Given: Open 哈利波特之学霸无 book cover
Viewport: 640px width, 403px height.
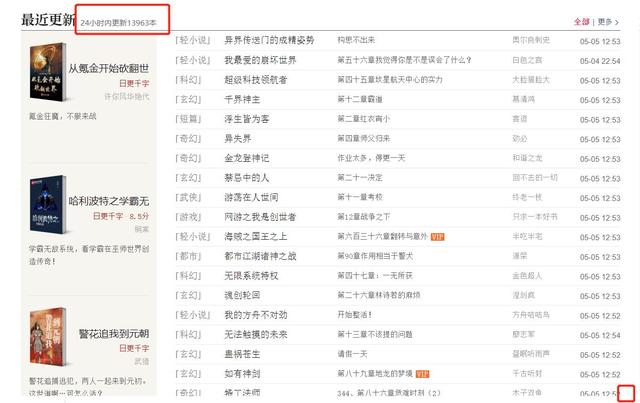Looking at the screenshot, I should pyautogui.click(x=48, y=205).
